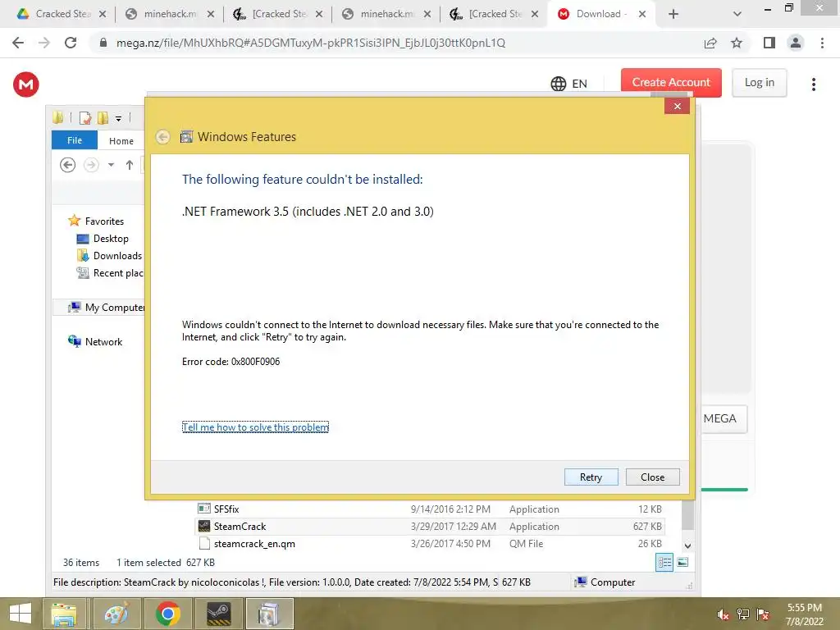This screenshot has height=630, width=840.
Task: Click the network tray icon
Action: pos(743,615)
